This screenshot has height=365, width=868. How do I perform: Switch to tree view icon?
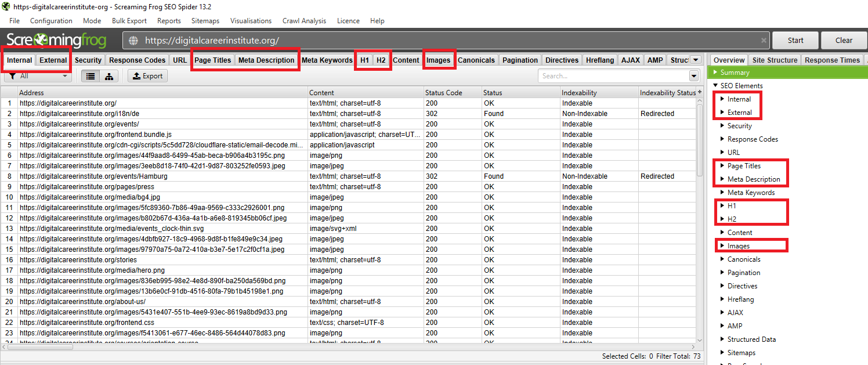point(109,76)
